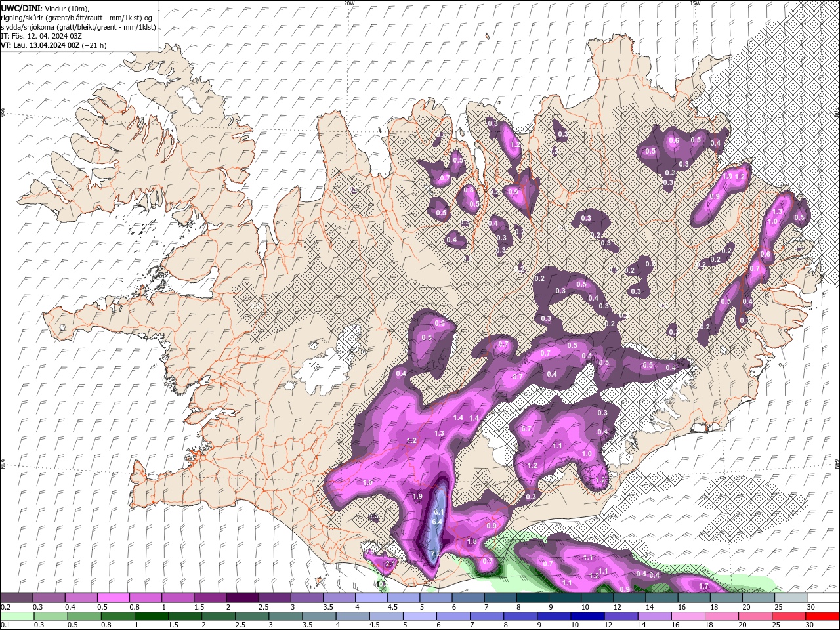
Task: Click the "6.1" precipitation value on the map
Action: click(x=440, y=512)
